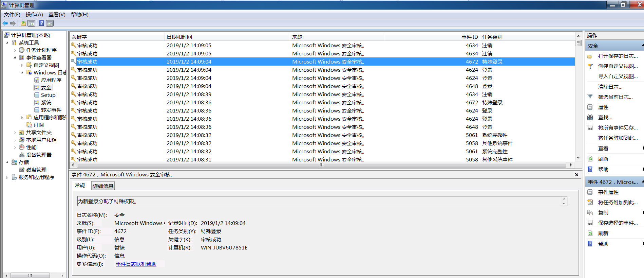644x278 pixels.
Task: Open the 操作(A) menu
Action: (x=34, y=14)
